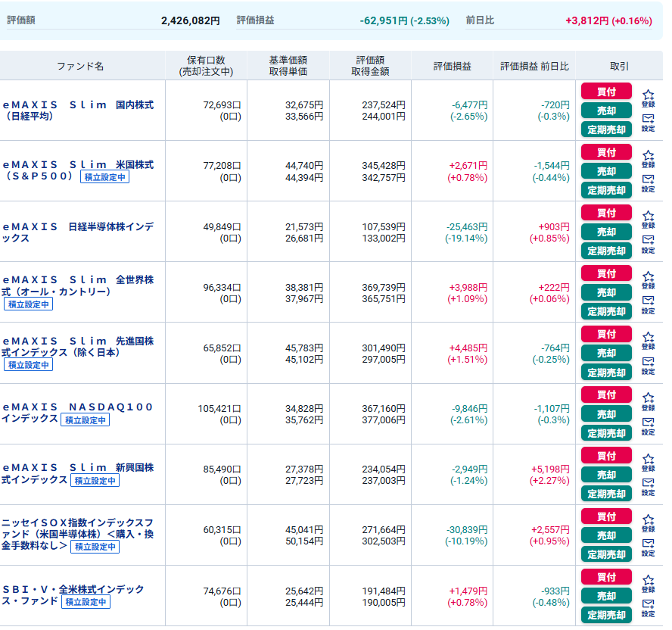Screen dimensions: 672x630
Task: Click the 登録 star icon for SBI・V・全米株式
Action: coord(649,584)
